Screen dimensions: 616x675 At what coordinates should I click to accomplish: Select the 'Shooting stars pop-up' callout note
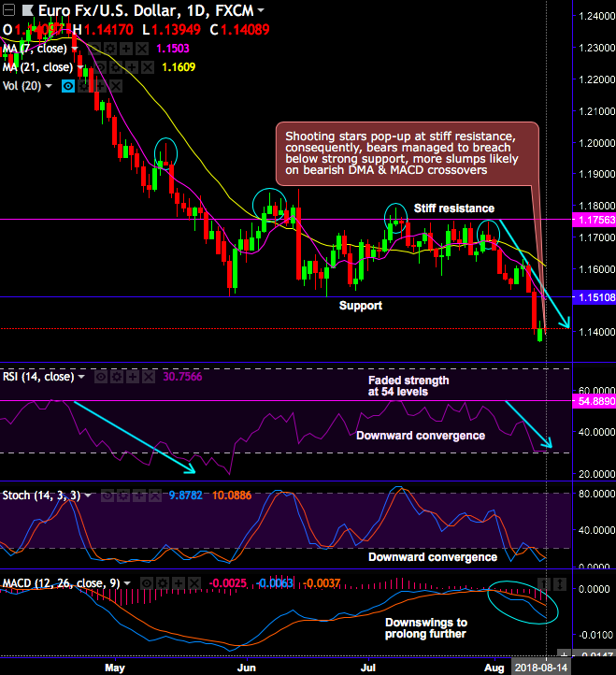(408, 153)
